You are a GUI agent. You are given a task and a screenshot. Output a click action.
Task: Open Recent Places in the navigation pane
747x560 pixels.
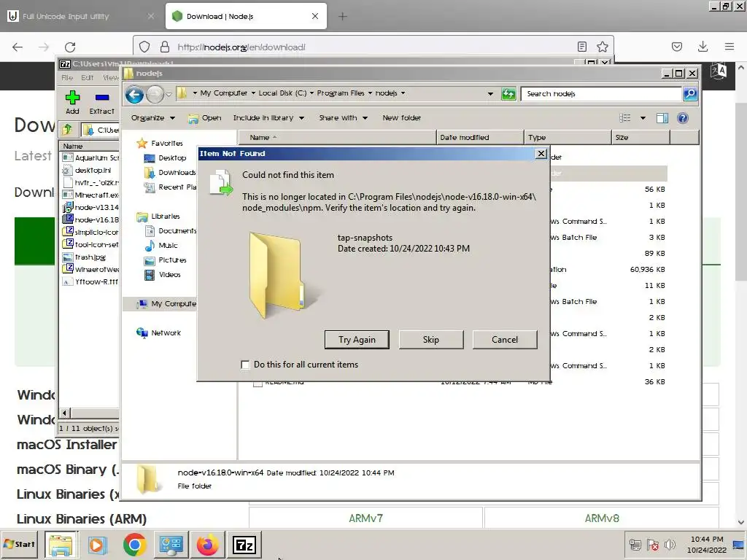tap(170, 187)
